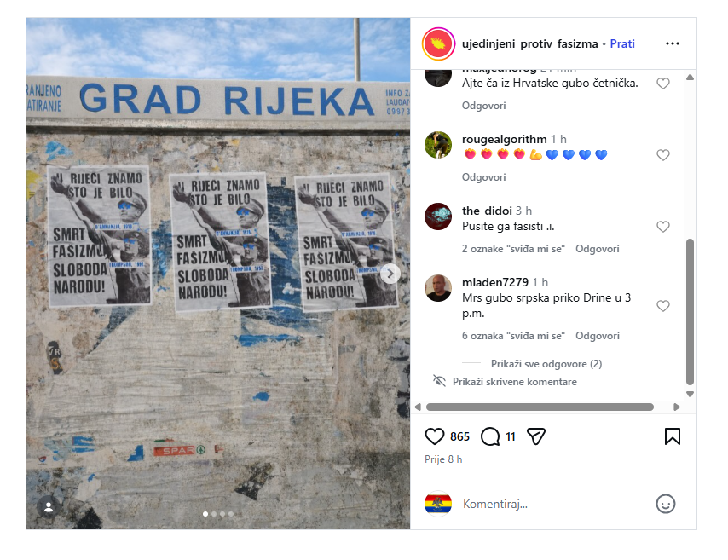The width and height of the screenshot is (728, 560).
Task: Open the_didoi username link
Action: point(487,211)
